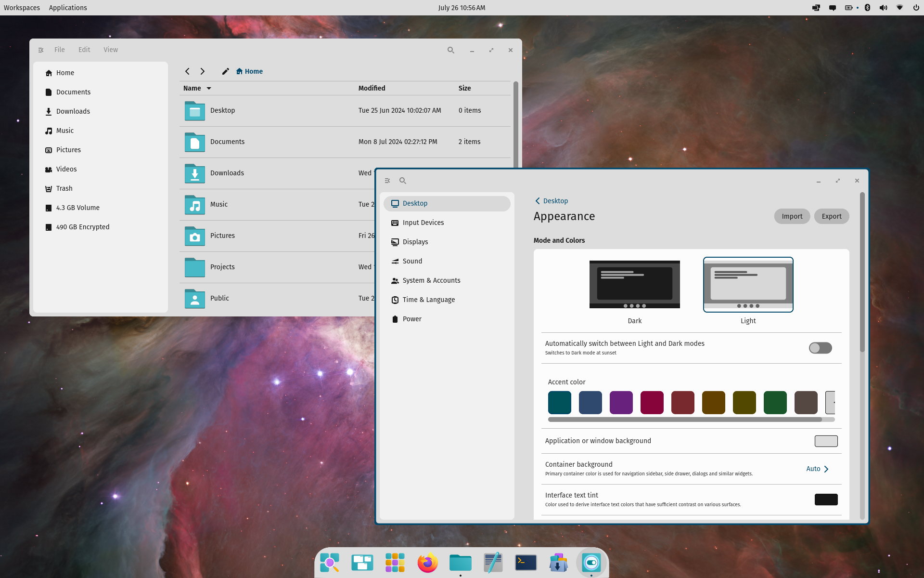Open Sound settings panel
The image size is (924, 578).
coord(412,261)
